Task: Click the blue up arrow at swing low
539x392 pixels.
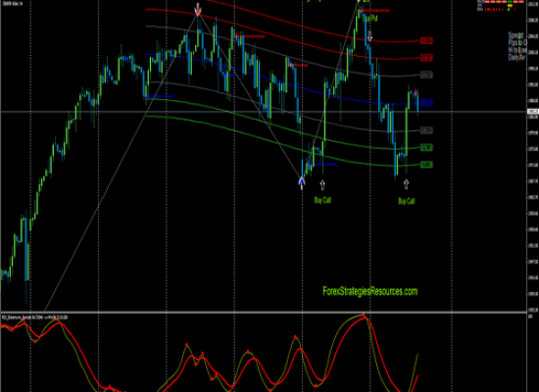Action: coord(302,181)
